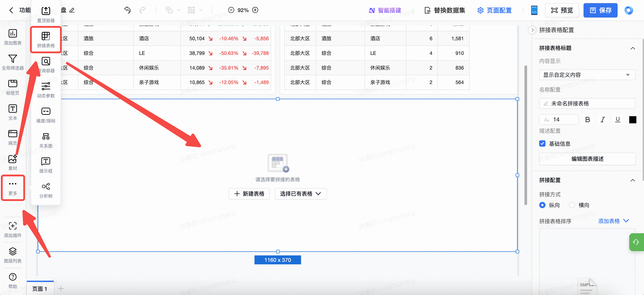Click the 新建表格 button

click(249, 194)
